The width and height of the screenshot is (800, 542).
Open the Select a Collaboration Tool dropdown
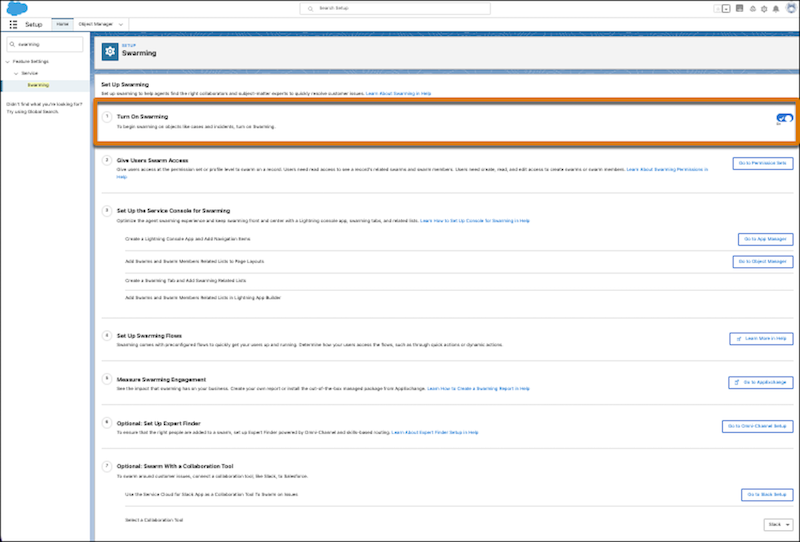pyautogui.click(x=778, y=525)
